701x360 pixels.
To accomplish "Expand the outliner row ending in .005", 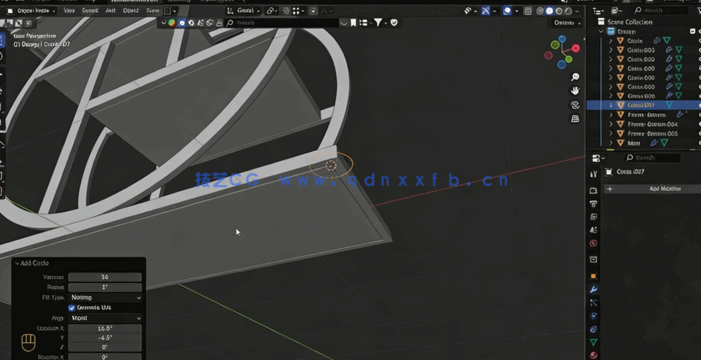I will [x=611, y=133].
